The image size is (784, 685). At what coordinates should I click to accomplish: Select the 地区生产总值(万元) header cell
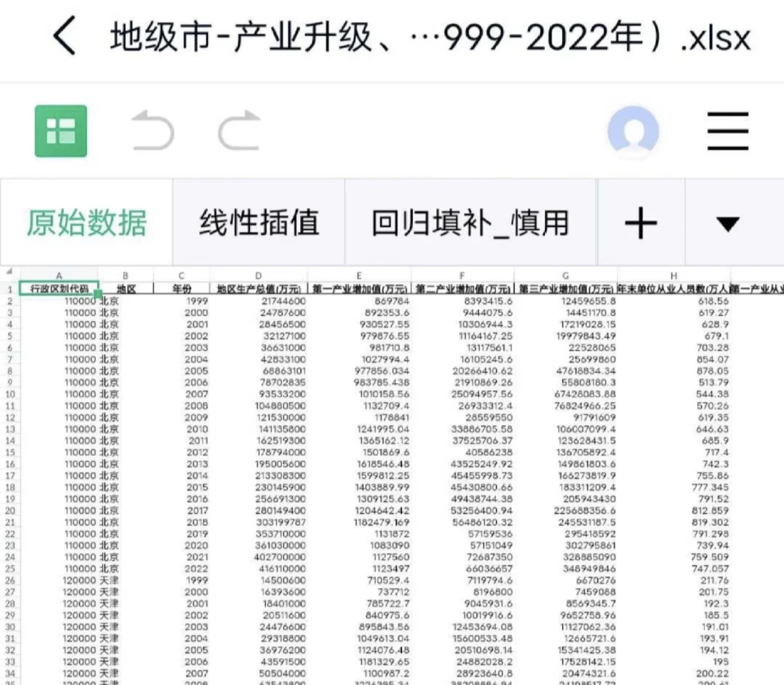(x=258, y=289)
